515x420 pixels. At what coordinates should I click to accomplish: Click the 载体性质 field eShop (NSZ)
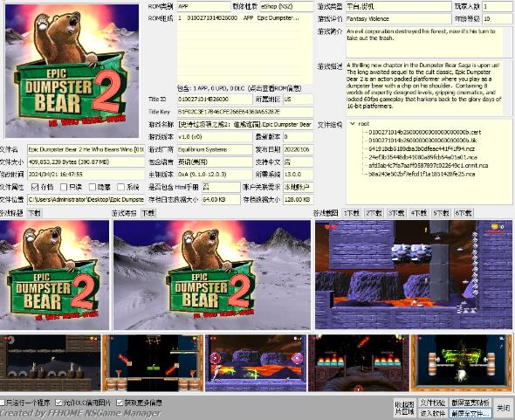(x=286, y=6)
